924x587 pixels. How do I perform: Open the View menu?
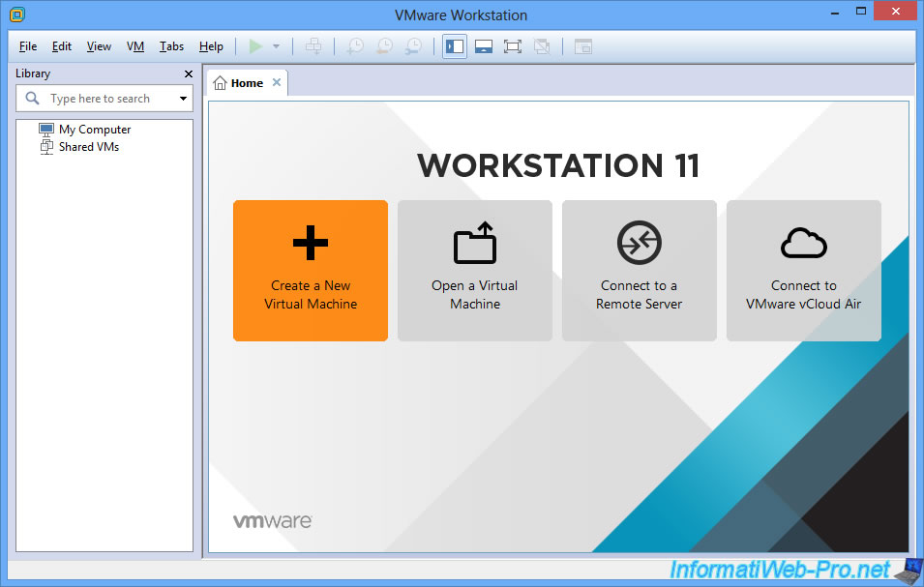click(99, 46)
